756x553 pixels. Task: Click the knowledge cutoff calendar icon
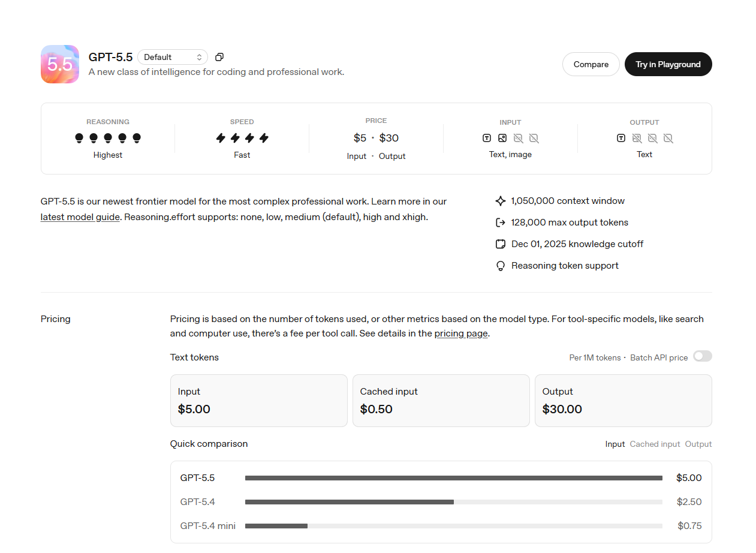coord(501,244)
